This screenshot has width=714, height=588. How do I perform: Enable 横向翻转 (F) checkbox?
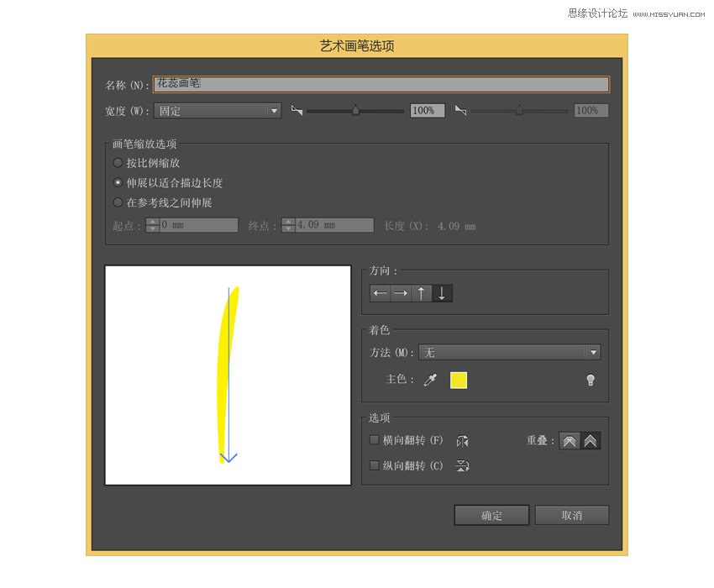click(x=375, y=440)
